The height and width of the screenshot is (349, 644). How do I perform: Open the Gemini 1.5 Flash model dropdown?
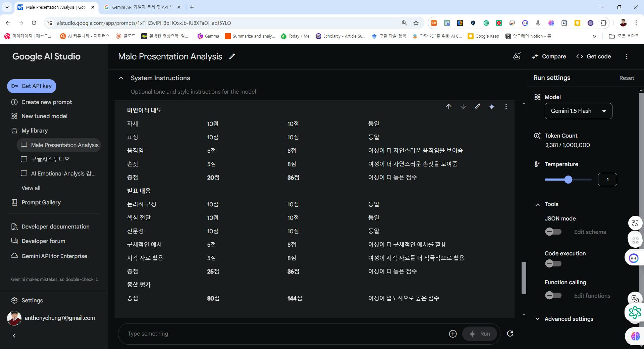(578, 111)
